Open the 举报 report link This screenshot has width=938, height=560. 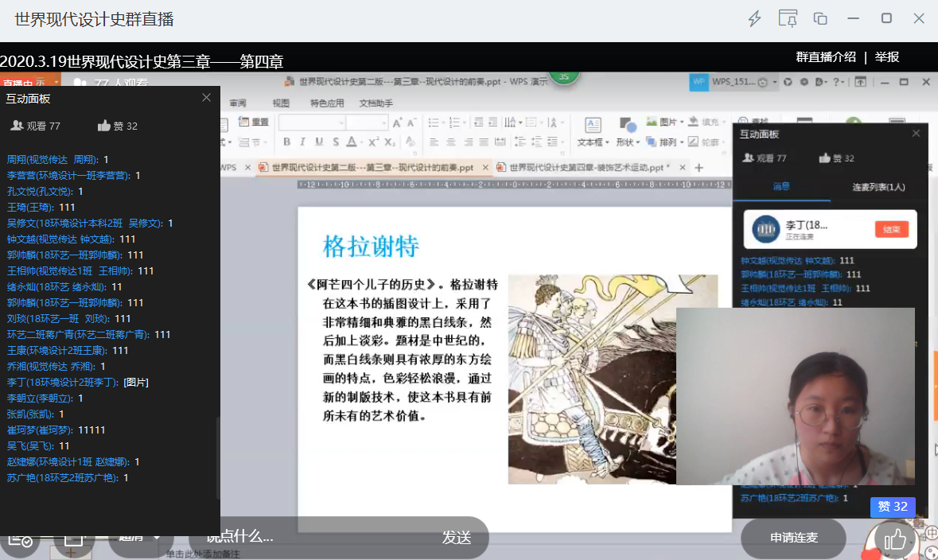coord(887,57)
